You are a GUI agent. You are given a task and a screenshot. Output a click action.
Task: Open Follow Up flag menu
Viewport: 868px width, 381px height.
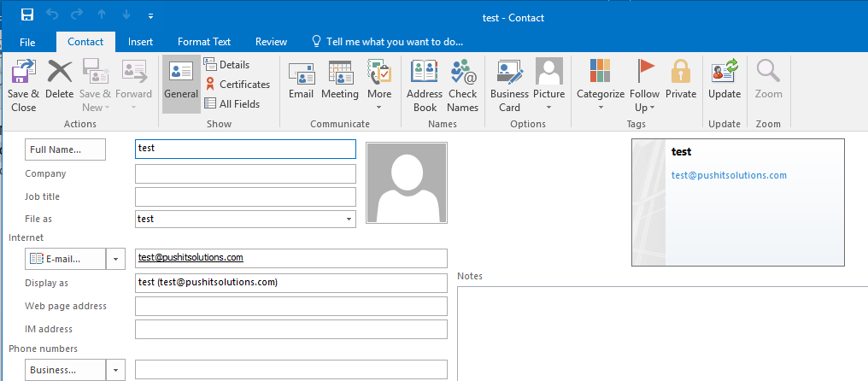coord(645,85)
